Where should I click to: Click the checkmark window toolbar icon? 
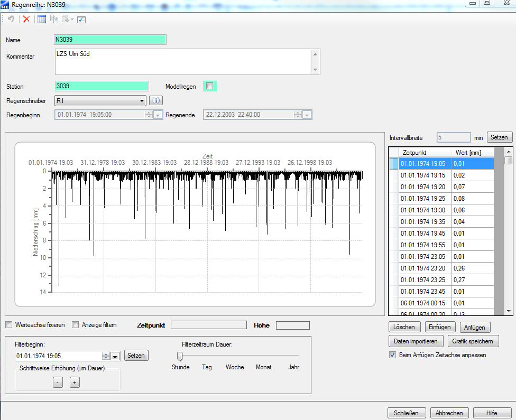click(81, 20)
